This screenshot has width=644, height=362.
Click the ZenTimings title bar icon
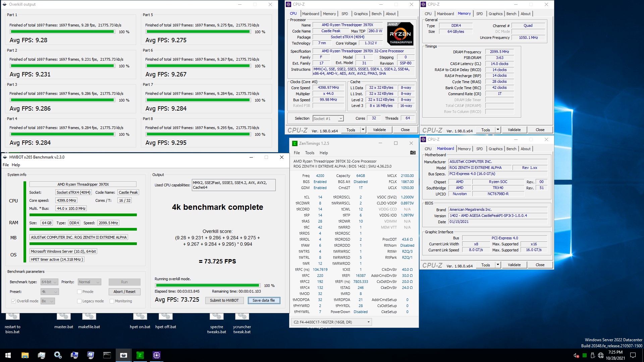[x=294, y=143]
